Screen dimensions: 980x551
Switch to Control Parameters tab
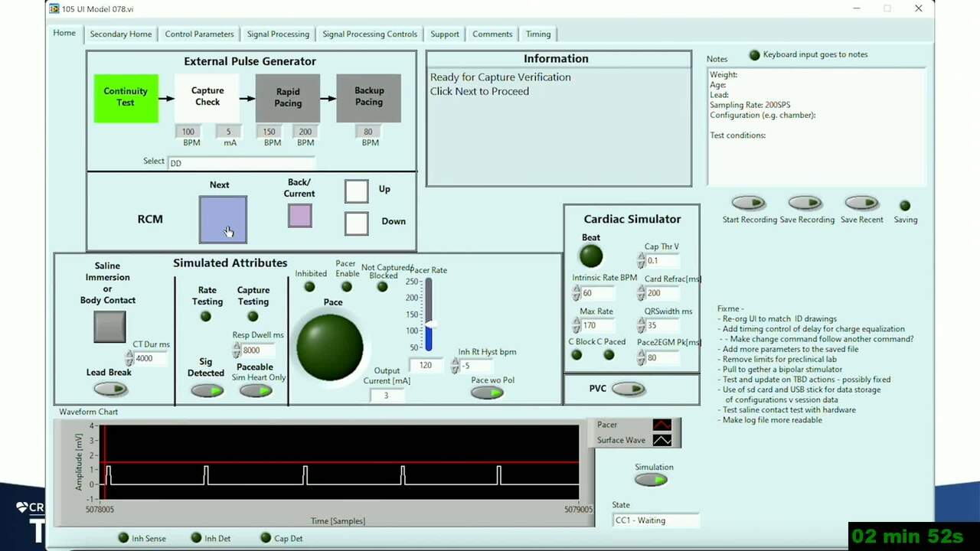[199, 34]
